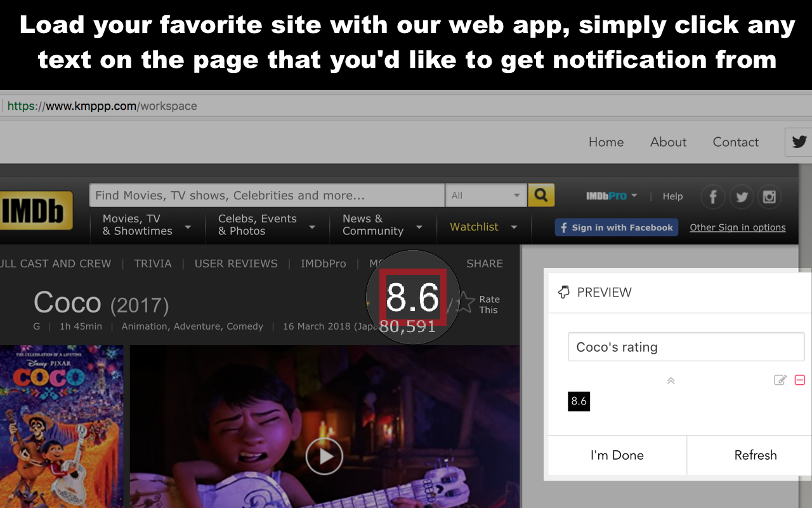Click the Refresh button
The height and width of the screenshot is (508, 812).
tap(755, 455)
